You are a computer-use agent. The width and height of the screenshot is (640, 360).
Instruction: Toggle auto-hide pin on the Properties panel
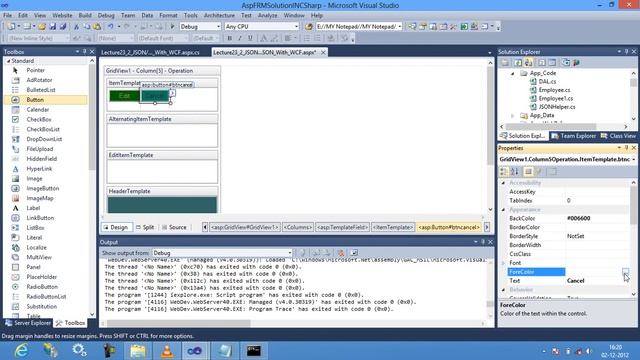(627, 148)
